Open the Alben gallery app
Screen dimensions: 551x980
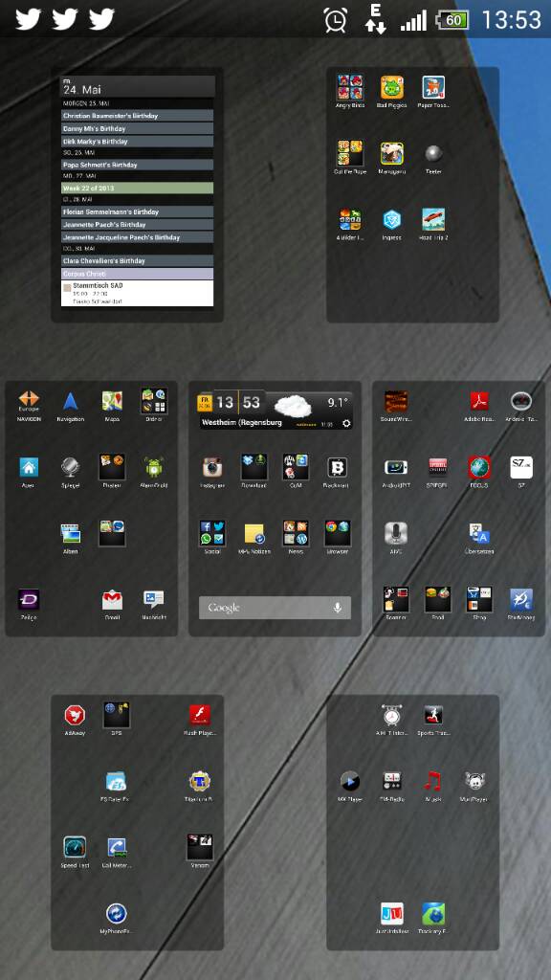pos(70,533)
